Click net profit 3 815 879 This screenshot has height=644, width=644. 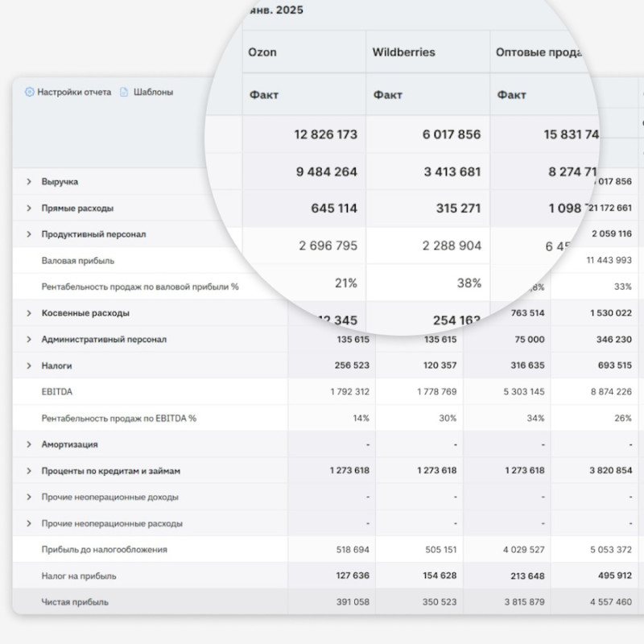pos(525,602)
